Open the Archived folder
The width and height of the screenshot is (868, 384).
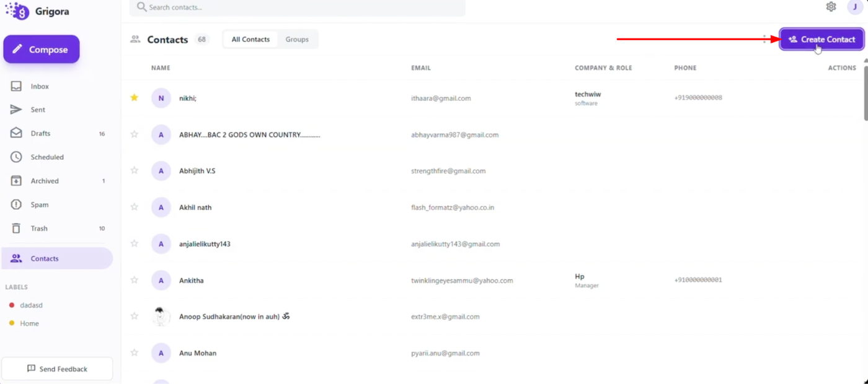57,181
